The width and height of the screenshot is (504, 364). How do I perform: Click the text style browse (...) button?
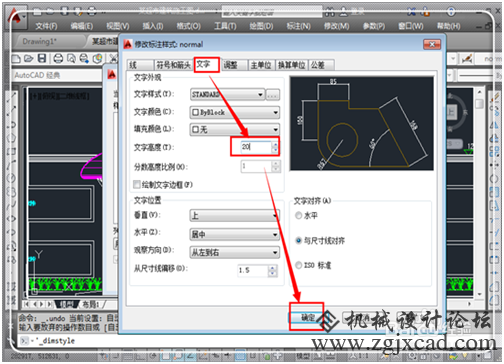(272, 95)
